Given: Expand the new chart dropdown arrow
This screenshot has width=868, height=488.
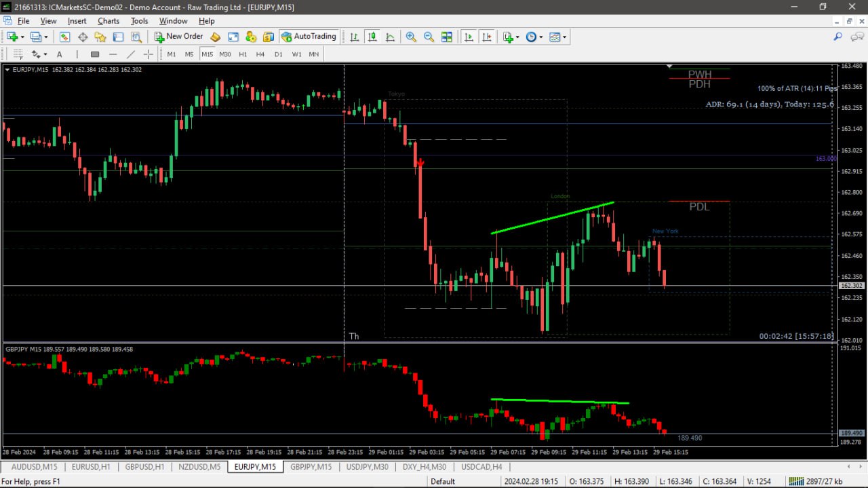Looking at the screenshot, I should pos(22,37).
